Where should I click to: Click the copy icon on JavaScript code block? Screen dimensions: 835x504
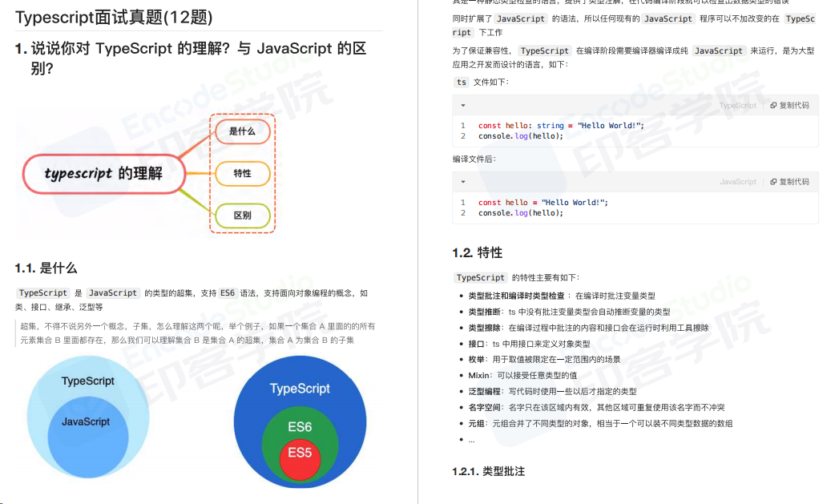click(x=773, y=182)
